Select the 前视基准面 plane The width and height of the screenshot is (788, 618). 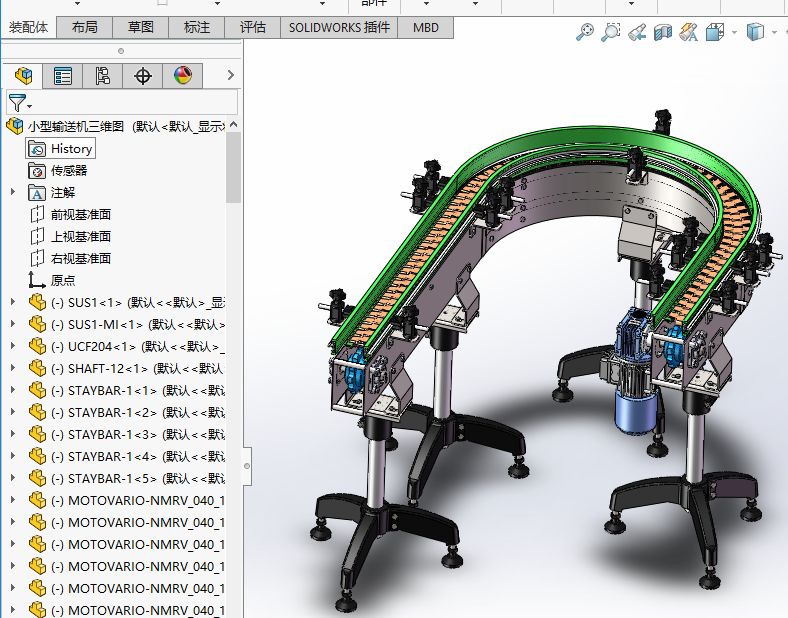click(x=80, y=214)
